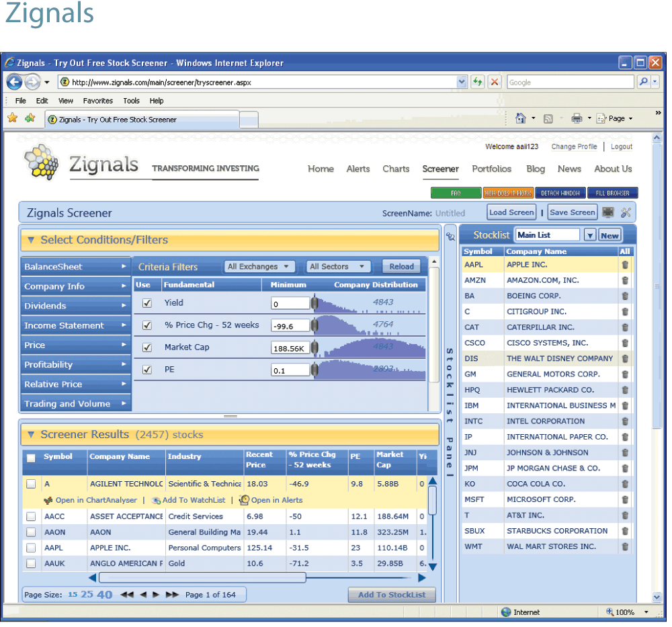The image size is (672, 627).
Task: Click the PE minimum slider handle
Action: click(314, 370)
